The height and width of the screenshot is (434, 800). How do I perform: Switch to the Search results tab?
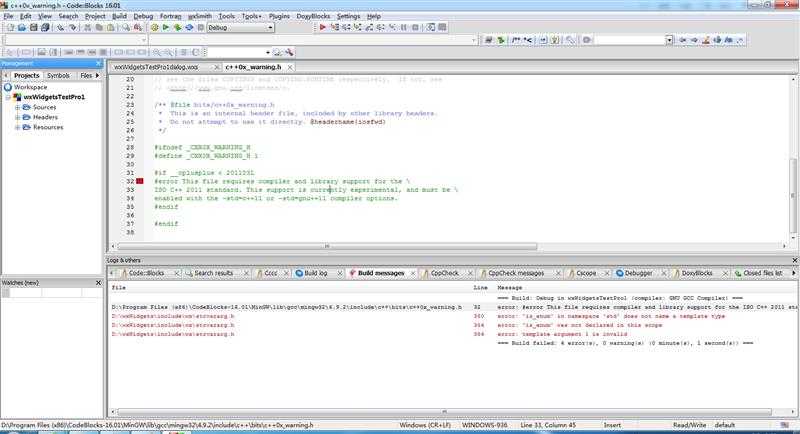[213, 273]
